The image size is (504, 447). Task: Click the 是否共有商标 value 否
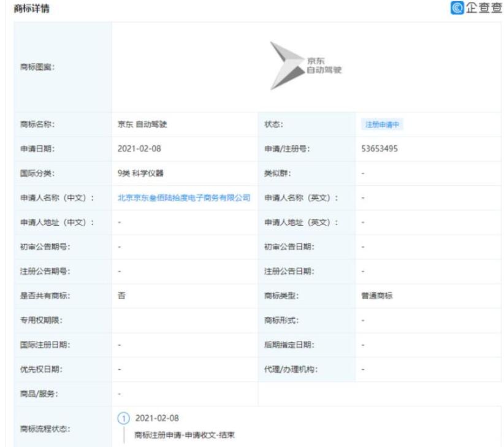[121, 296]
